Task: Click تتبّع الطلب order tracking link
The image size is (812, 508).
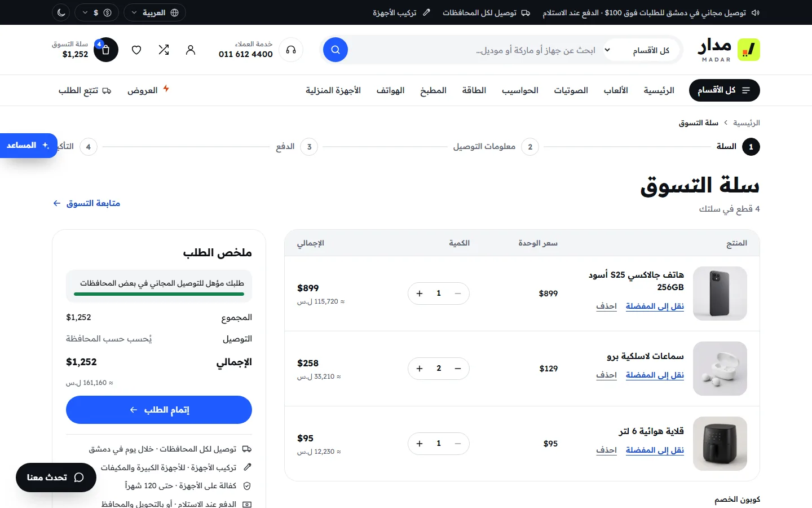Action: point(85,90)
